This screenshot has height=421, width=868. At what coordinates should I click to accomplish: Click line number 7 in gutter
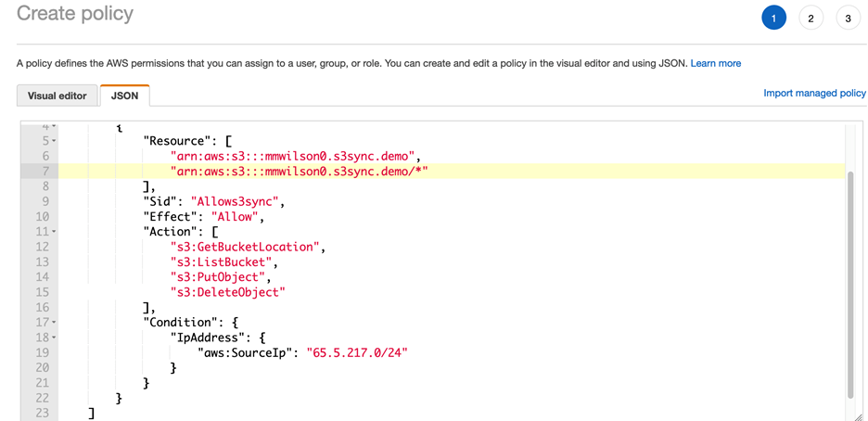click(46, 171)
